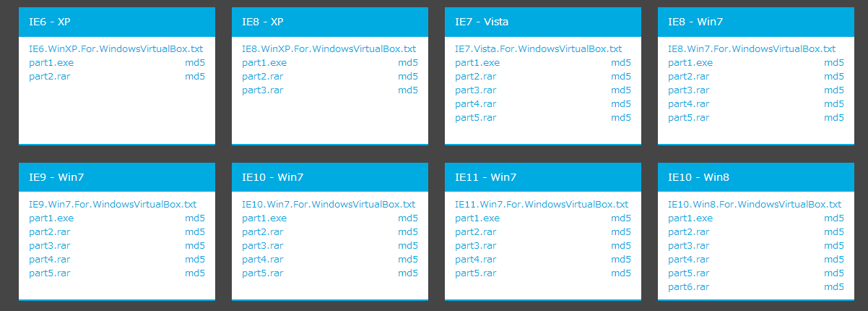Download part4.rar in IE8 - Win7 card
The width and height of the screenshot is (868, 311).
688,104
